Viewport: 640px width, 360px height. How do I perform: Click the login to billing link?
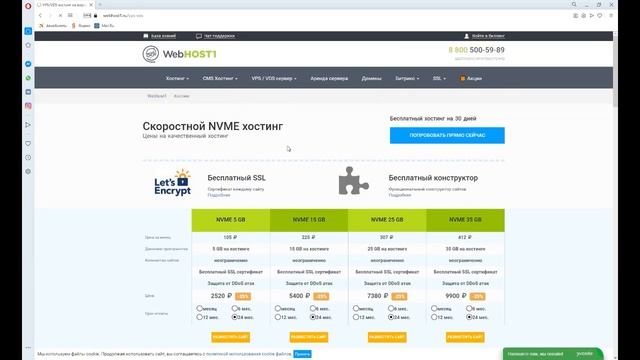click(x=484, y=36)
